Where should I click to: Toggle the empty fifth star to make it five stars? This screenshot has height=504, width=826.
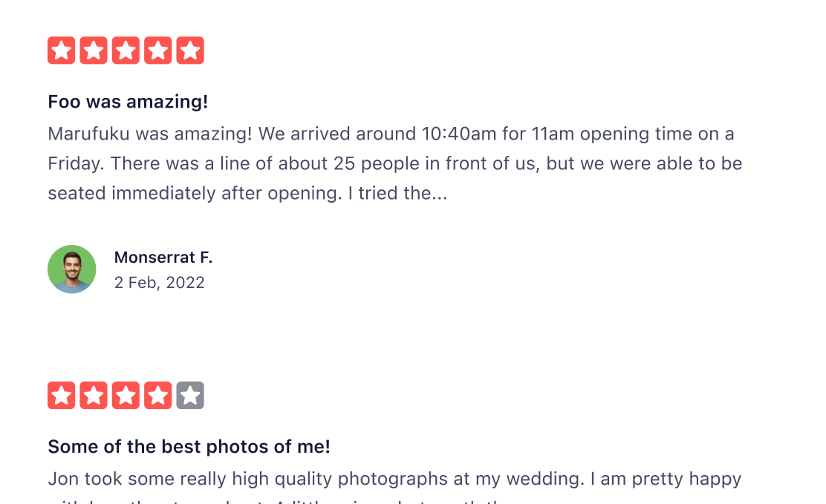(x=189, y=395)
